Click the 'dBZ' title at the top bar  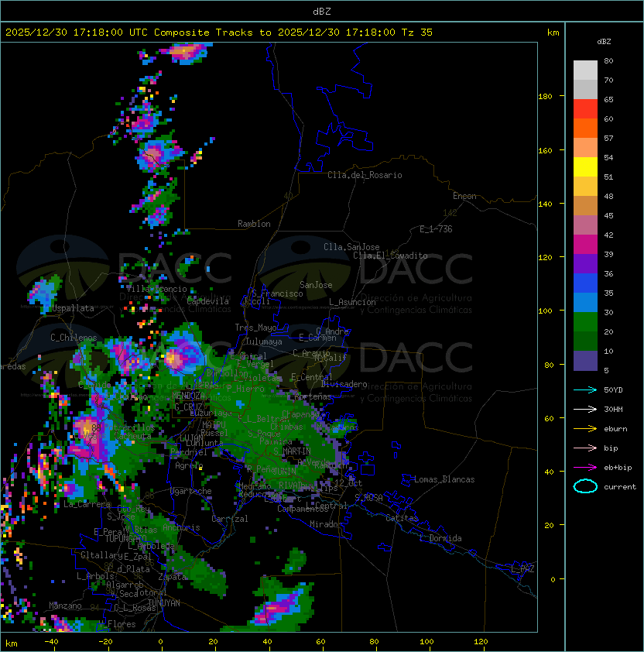322,11
